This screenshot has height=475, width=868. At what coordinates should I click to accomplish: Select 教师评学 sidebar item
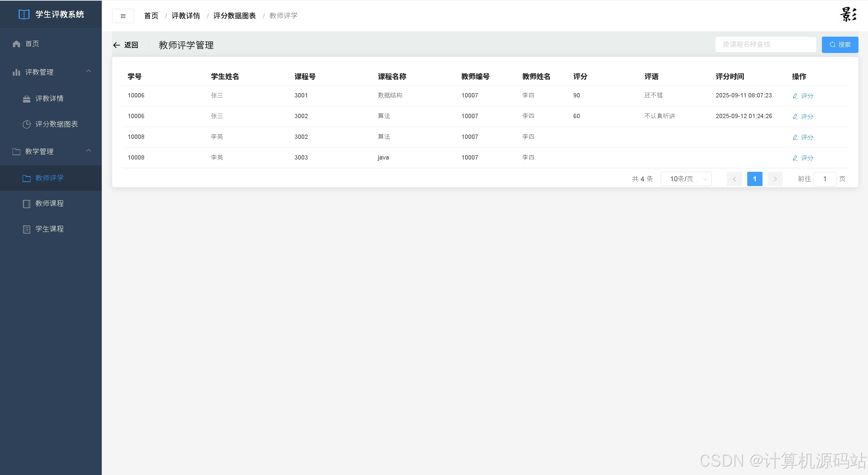pos(51,178)
